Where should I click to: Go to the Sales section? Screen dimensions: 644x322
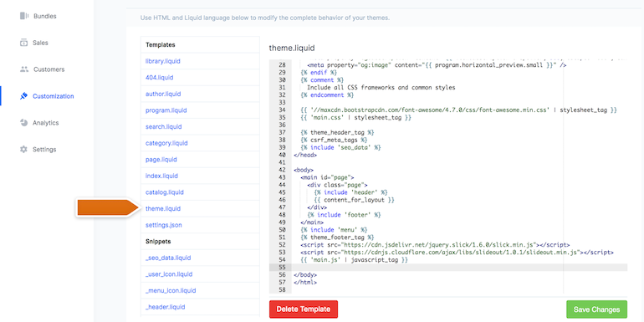click(40, 43)
